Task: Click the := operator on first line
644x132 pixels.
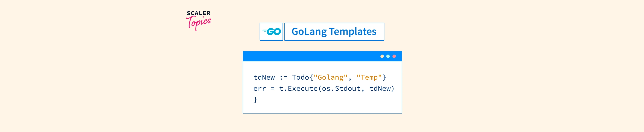Action: (283, 77)
